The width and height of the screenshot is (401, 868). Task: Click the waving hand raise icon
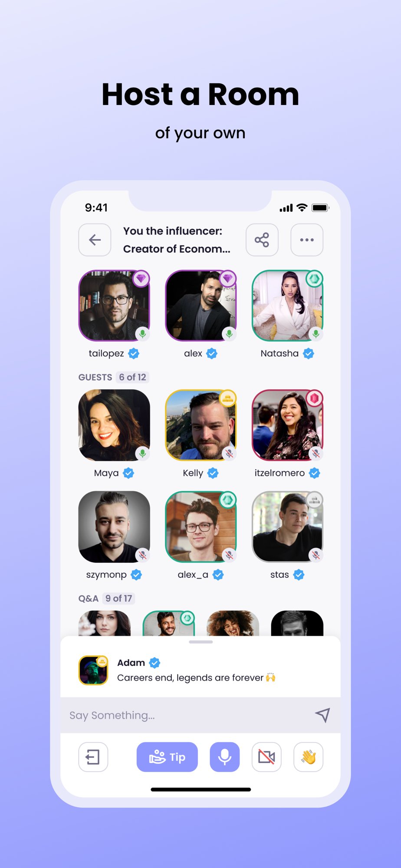(x=309, y=757)
